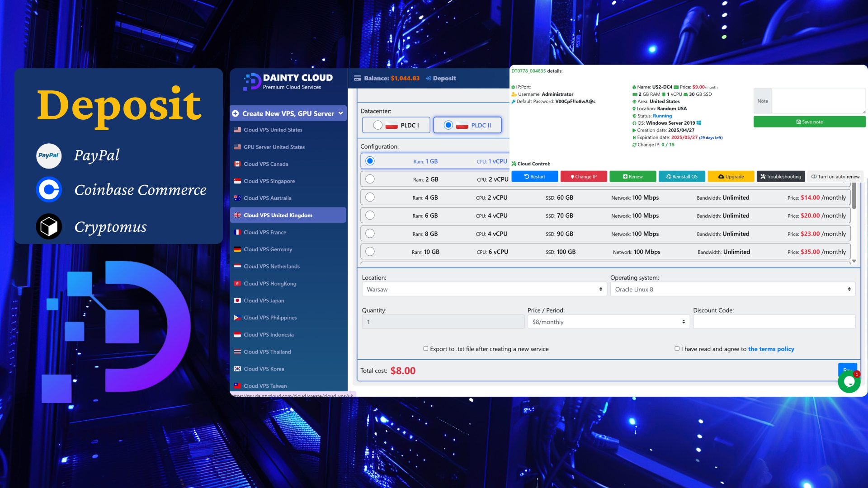This screenshot has height=488, width=868.
Task: Open the terms policy link
Action: (771, 349)
